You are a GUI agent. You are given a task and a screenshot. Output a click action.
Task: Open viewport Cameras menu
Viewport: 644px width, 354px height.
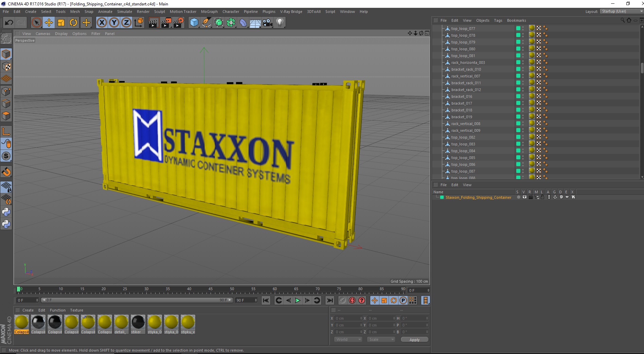tap(43, 34)
